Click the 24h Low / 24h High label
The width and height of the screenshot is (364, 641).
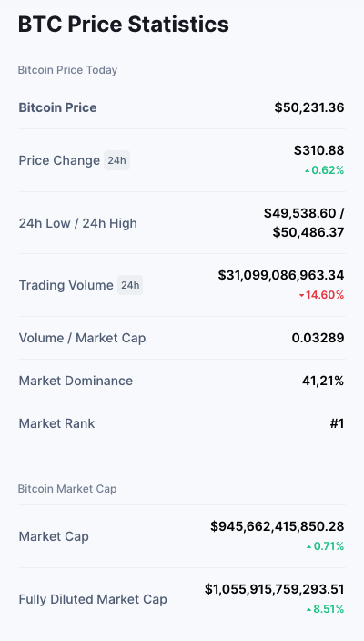click(x=78, y=223)
